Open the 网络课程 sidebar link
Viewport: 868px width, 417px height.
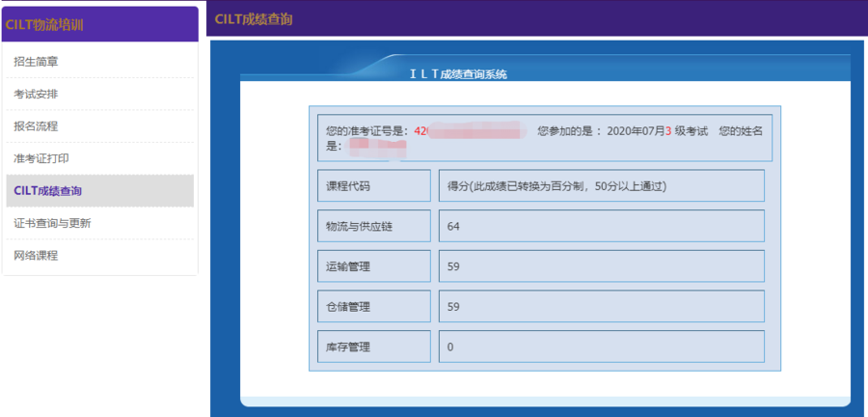(x=36, y=255)
